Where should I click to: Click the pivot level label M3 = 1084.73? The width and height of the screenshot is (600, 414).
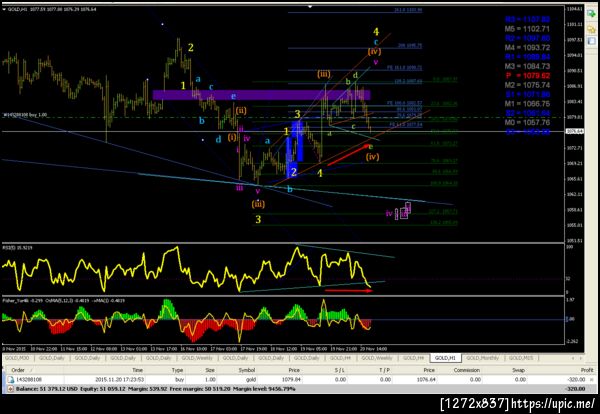(527, 66)
